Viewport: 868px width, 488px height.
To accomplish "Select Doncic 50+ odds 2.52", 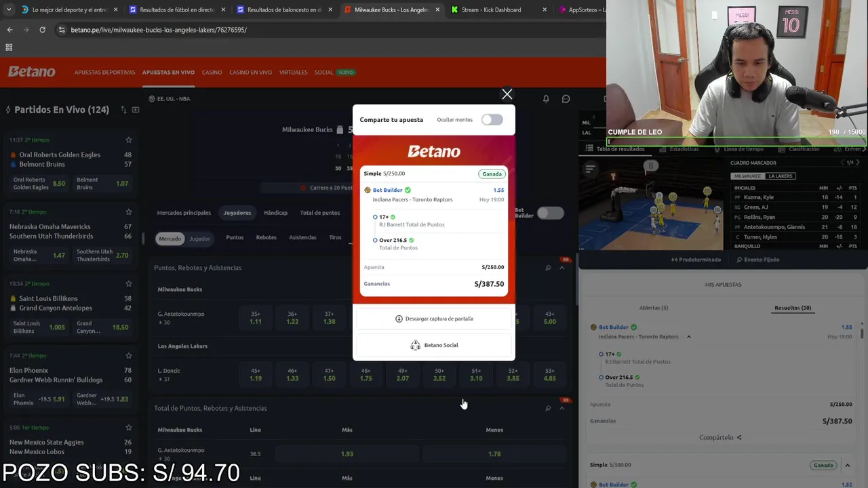I will [x=439, y=375].
